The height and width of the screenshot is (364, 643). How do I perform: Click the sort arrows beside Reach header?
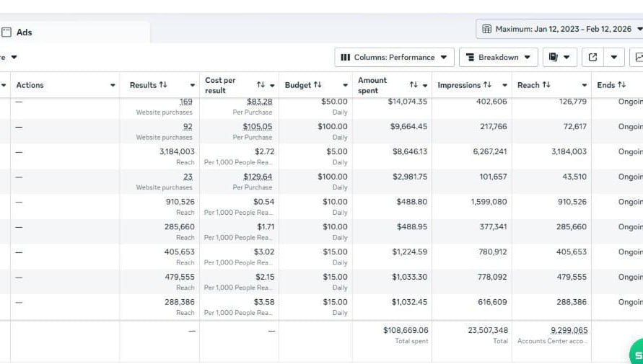click(546, 85)
